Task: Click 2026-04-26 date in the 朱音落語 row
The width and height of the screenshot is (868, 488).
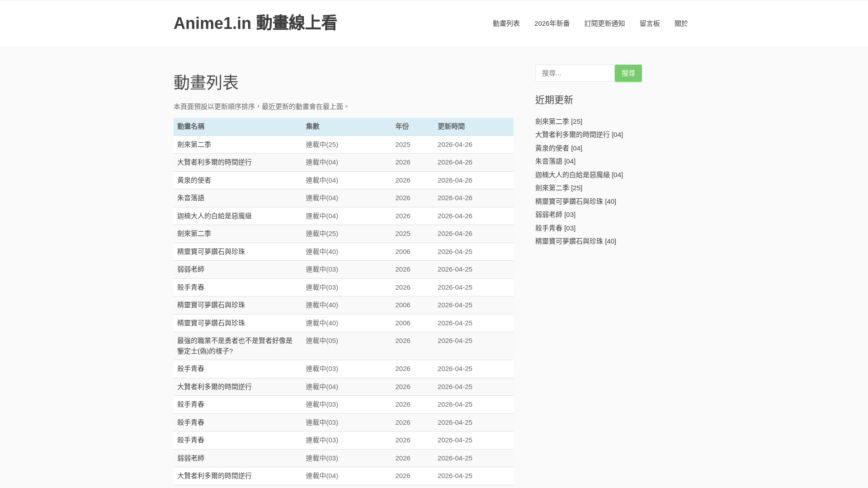Action: (455, 198)
